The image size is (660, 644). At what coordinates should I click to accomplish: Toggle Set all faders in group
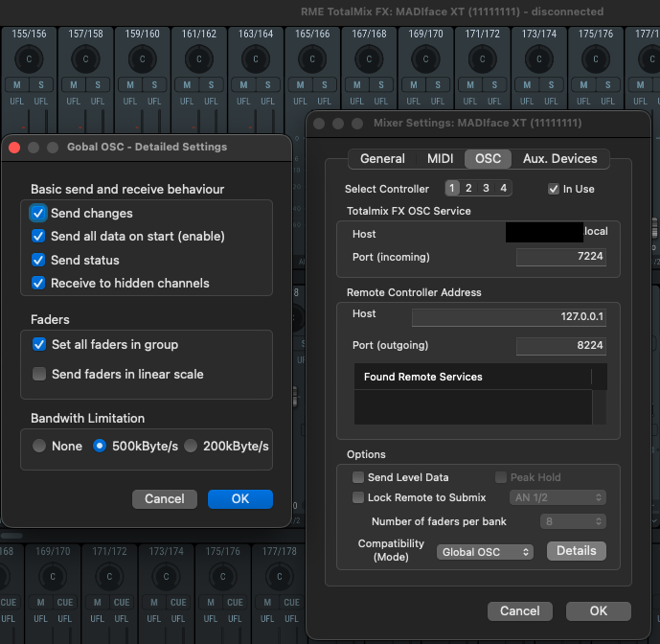click(39, 345)
